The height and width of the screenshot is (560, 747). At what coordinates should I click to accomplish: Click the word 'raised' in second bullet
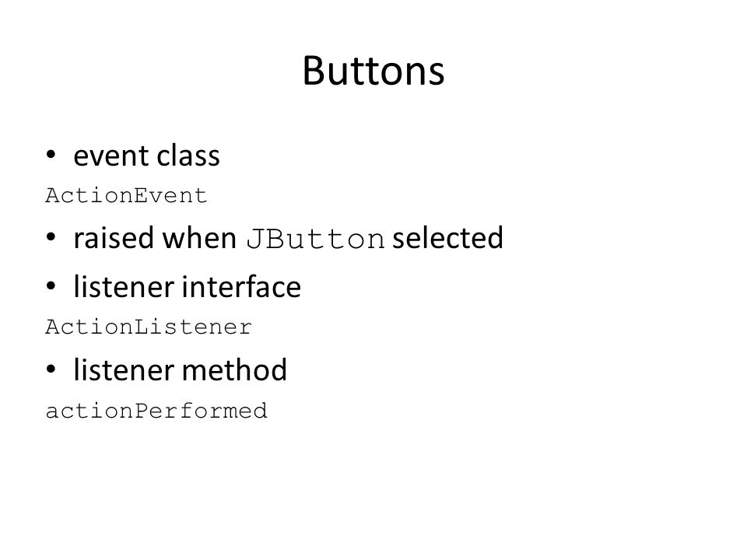pos(114,238)
